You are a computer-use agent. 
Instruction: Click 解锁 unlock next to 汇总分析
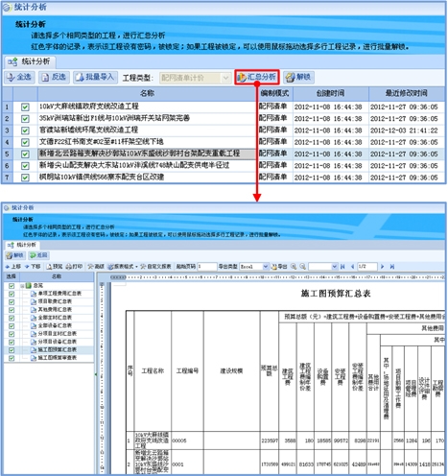(x=298, y=77)
